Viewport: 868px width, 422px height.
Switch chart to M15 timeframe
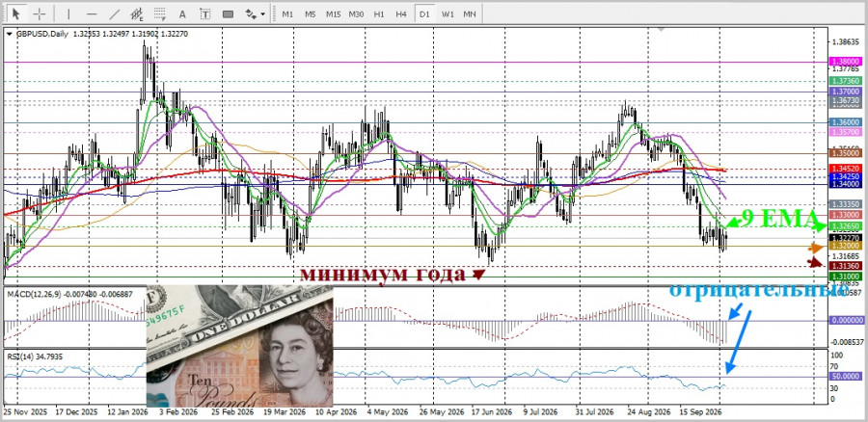tap(334, 13)
